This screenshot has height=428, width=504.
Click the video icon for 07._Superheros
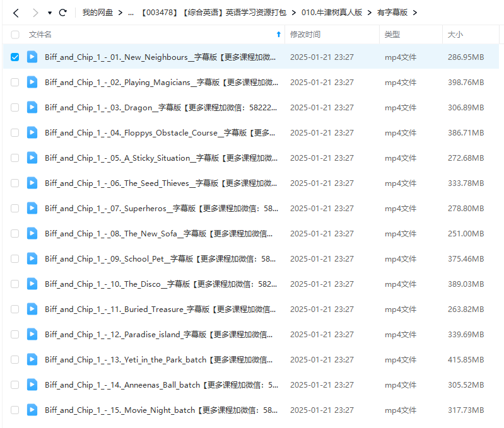point(32,208)
